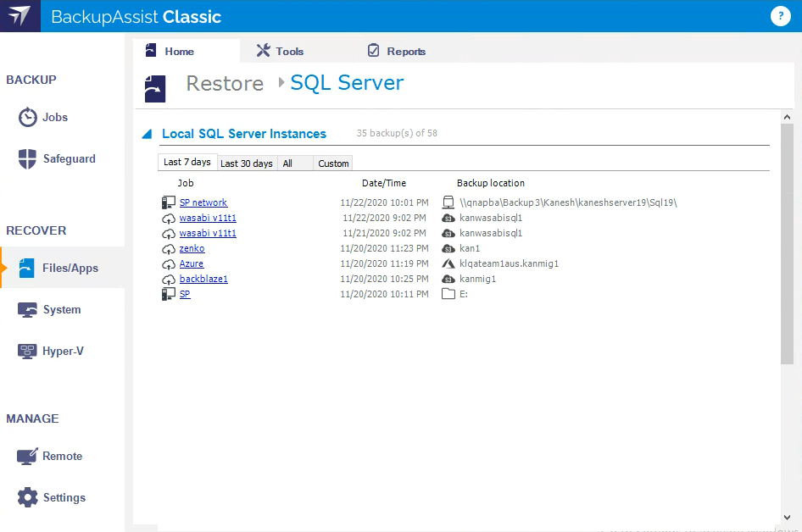Click the S3 cloud icon beside kanmig1
The height and width of the screenshot is (532, 802).
[x=448, y=280]
